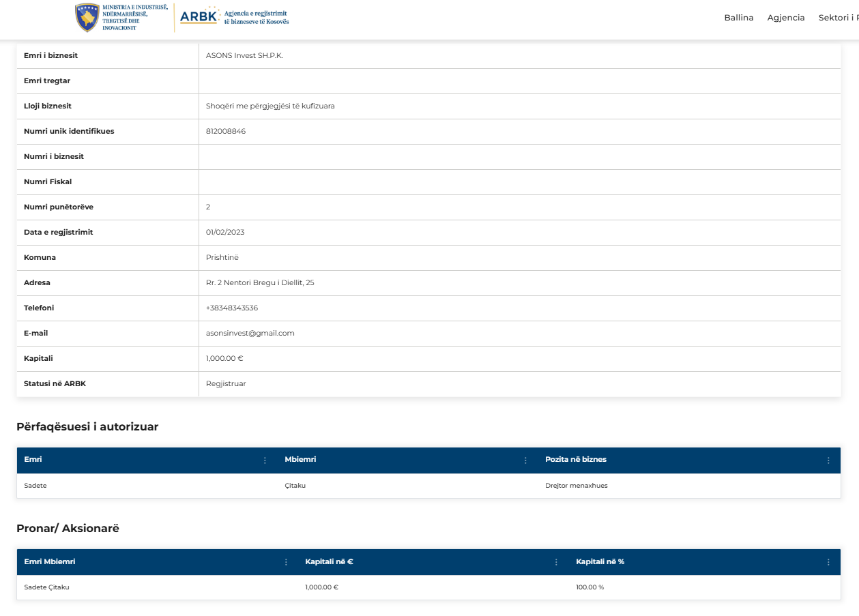859x616 pixels.
Task: Open column menu for Pozita në biznes
Action: pyautogui.click(x=828, y=460)
